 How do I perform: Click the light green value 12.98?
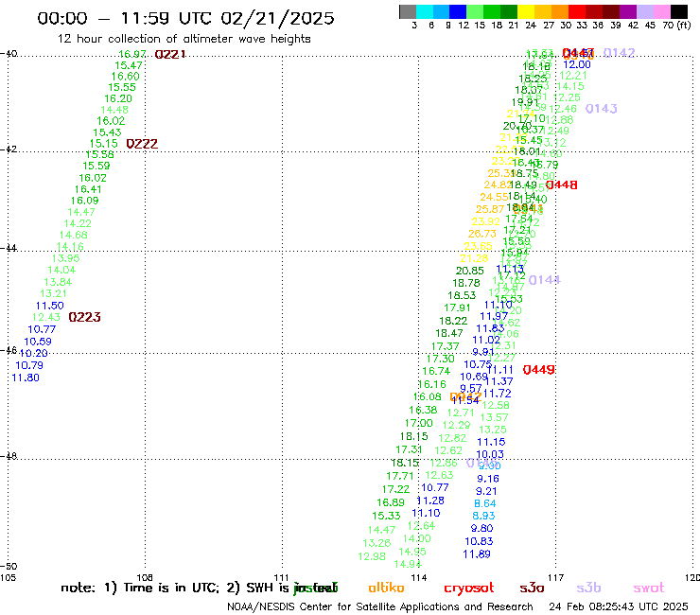372,556
